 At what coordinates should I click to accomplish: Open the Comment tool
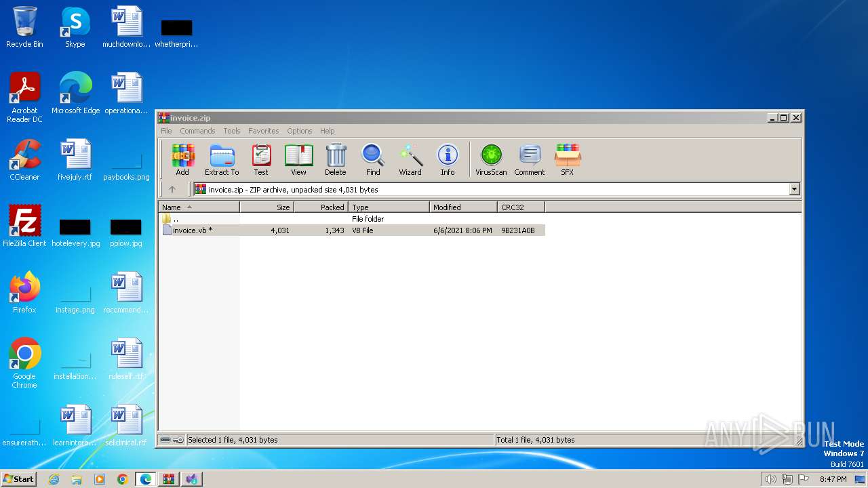click(x=530, y=160)
